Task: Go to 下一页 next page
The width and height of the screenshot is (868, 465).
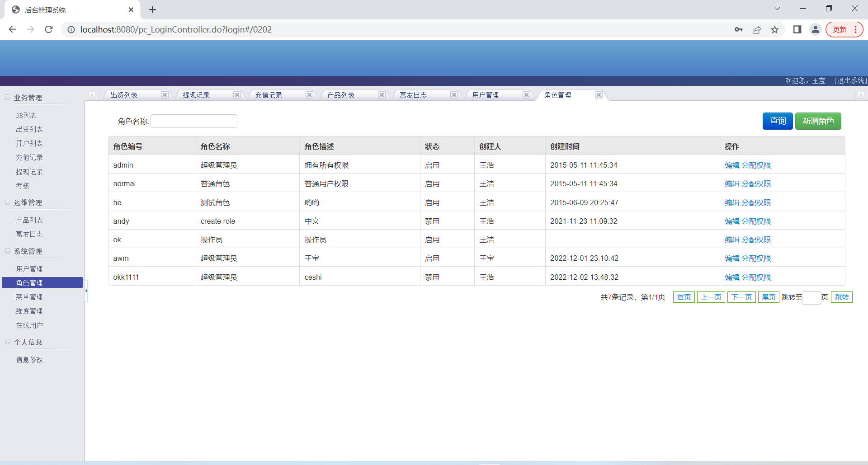Action: pos(741,297)
